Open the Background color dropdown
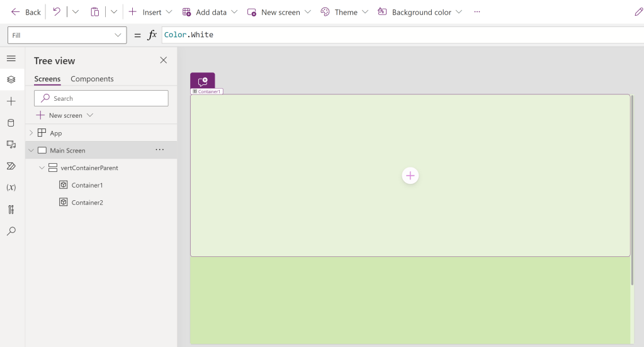Screen dimensions: 644x347 pyautogui.click(x=421, y=12)
